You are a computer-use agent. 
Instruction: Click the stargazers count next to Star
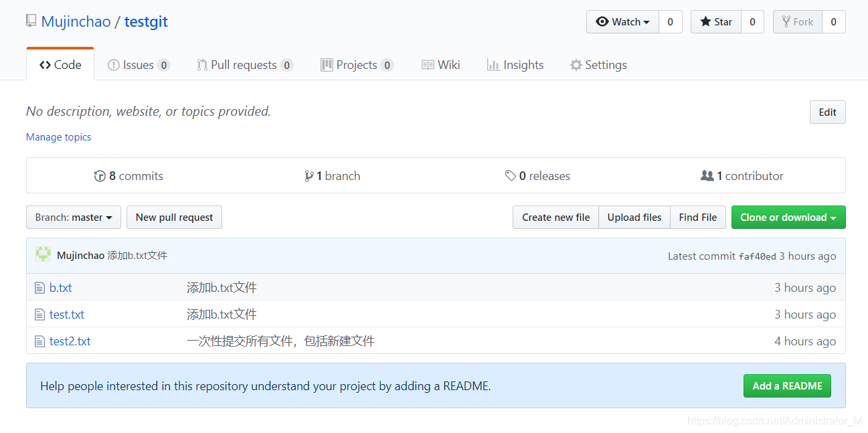pyautogui.click(x=752, y=21)
